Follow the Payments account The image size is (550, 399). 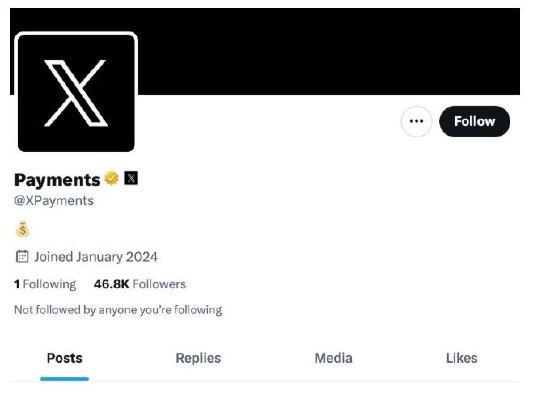pyautogui.click(x=475, y=121)
